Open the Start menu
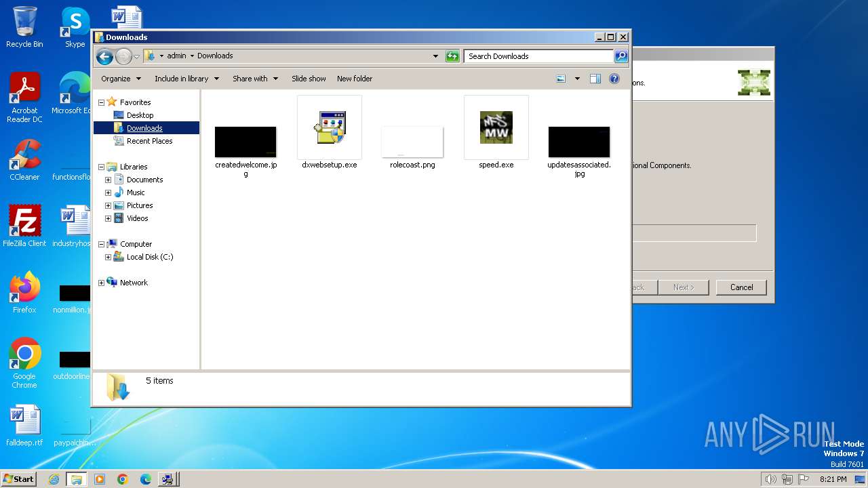 pyautogui.click(x=19, y=479)
